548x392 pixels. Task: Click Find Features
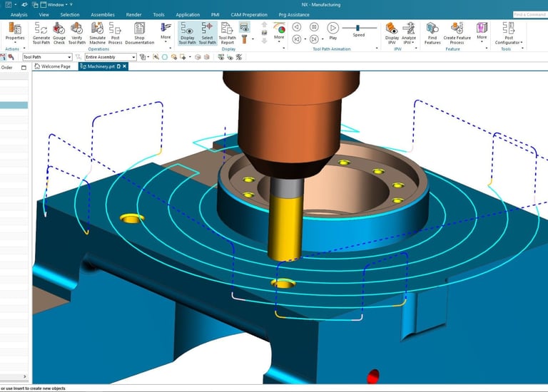point(432,33)
